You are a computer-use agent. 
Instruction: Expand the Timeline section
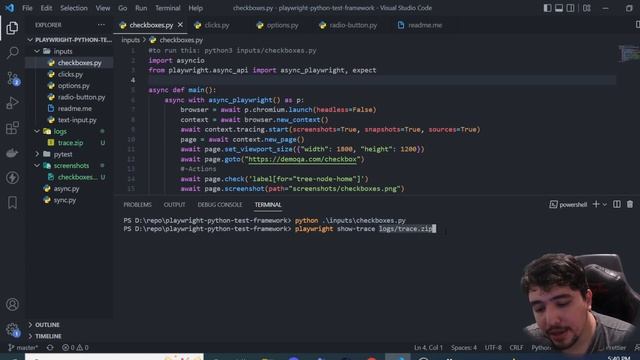tap(69, 336)
